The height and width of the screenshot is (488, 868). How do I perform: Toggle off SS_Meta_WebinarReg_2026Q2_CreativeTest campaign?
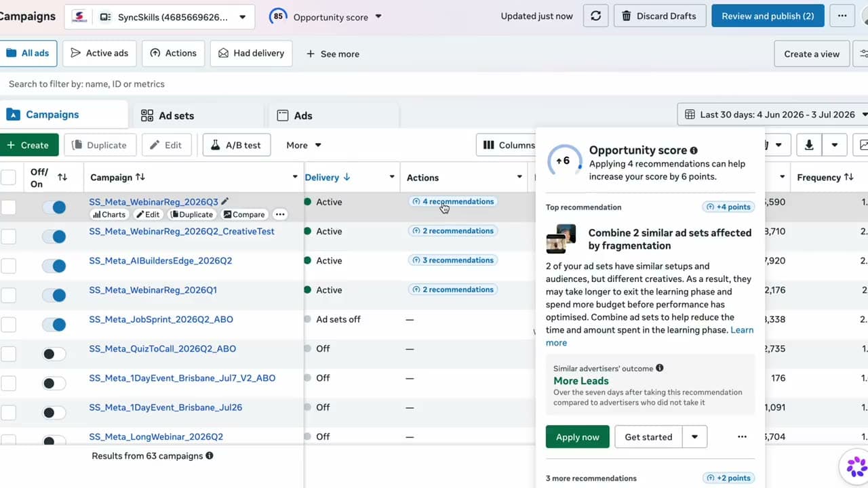(54, 237)
